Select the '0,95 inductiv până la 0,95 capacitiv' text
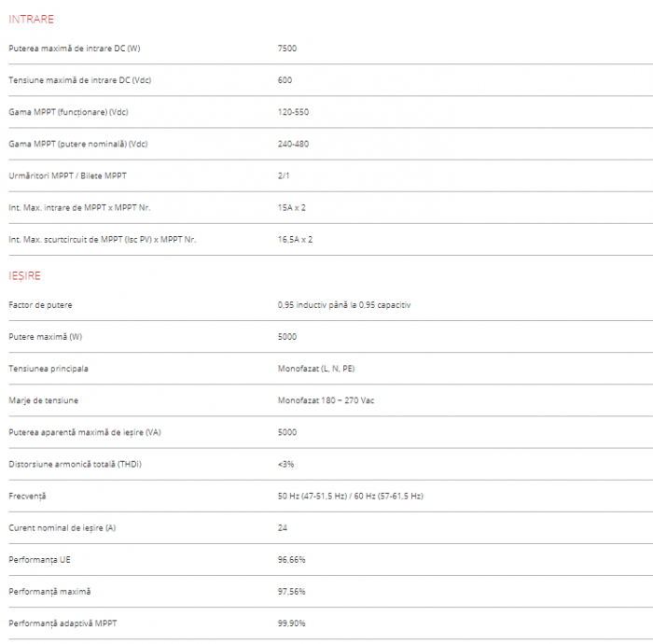653x644 pixels. click(344, 305)
